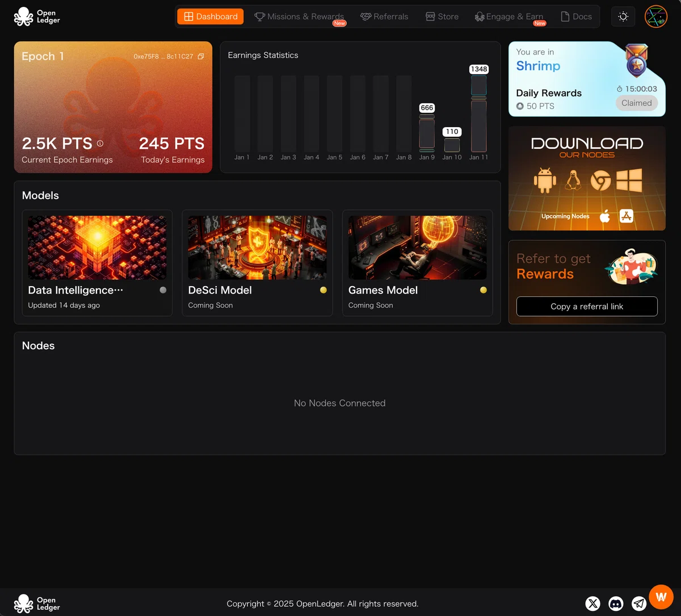The width and height of the screenshot is (681, 616).
Task: Open the Docs tab
Action: click(577, 16)
